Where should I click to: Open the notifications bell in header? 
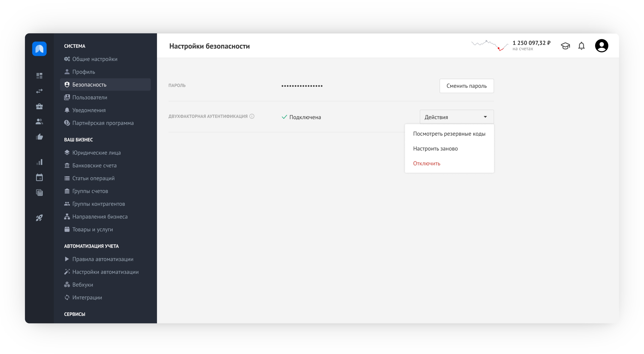tap(581, 46)
